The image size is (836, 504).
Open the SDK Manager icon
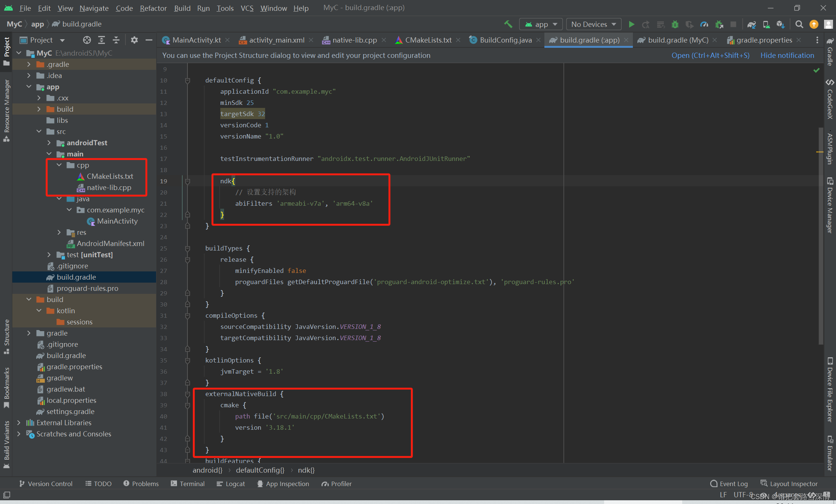(x=780, y=24)
